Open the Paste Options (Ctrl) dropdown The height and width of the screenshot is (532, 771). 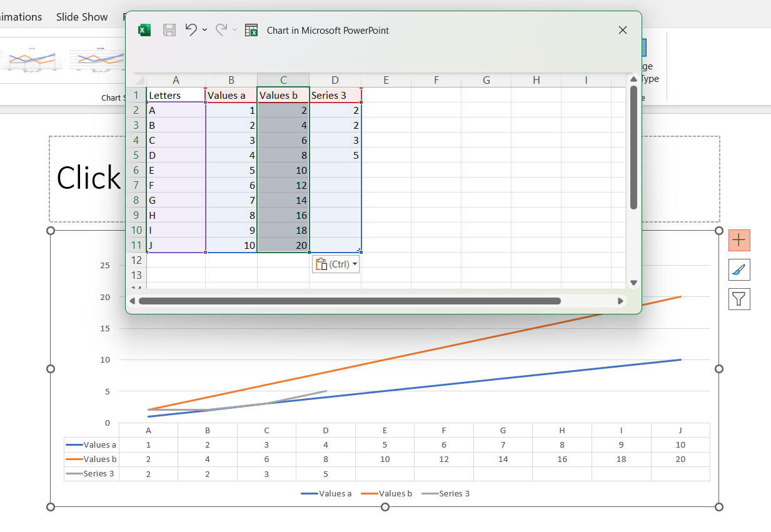coord(336,264)
